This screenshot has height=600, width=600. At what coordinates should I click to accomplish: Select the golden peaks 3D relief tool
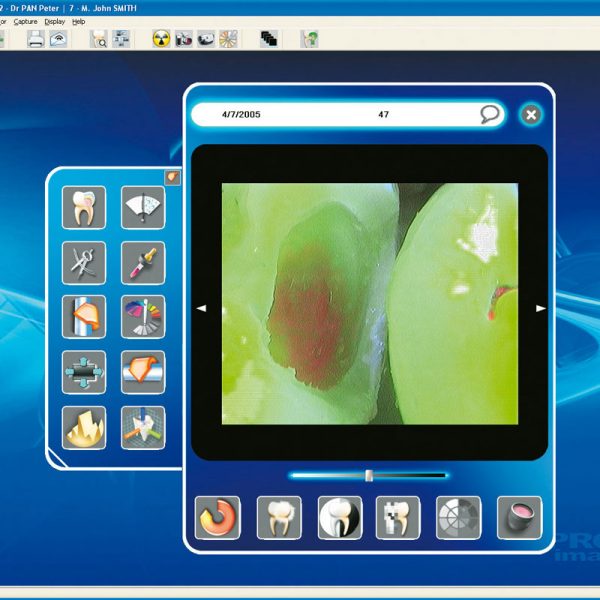[x=84, y=428]
